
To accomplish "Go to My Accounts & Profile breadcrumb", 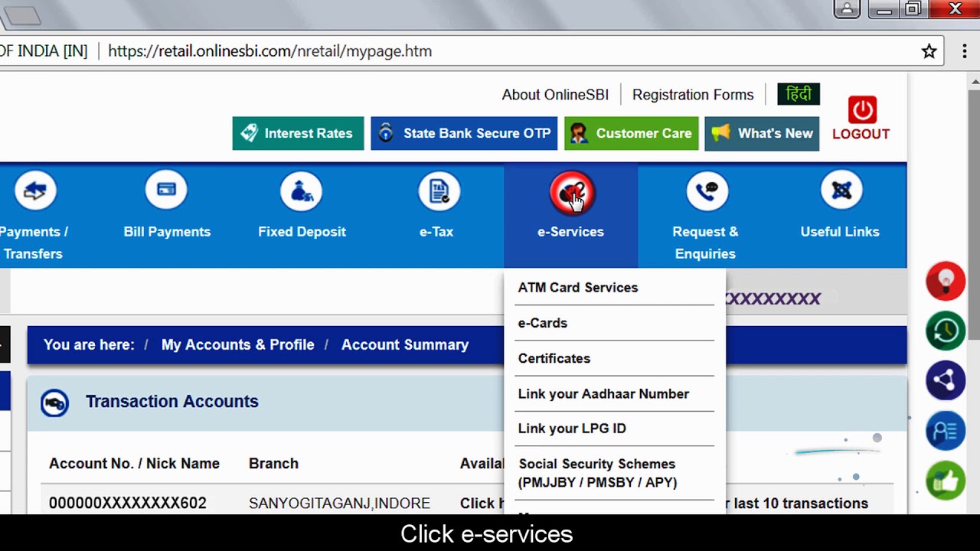I will [x=237, y=344].
